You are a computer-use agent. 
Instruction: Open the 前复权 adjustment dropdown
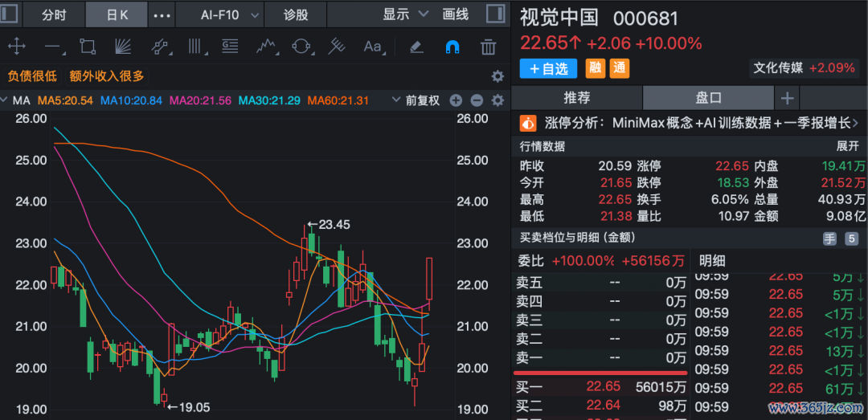pyautogui.click(x=416, y=100)
